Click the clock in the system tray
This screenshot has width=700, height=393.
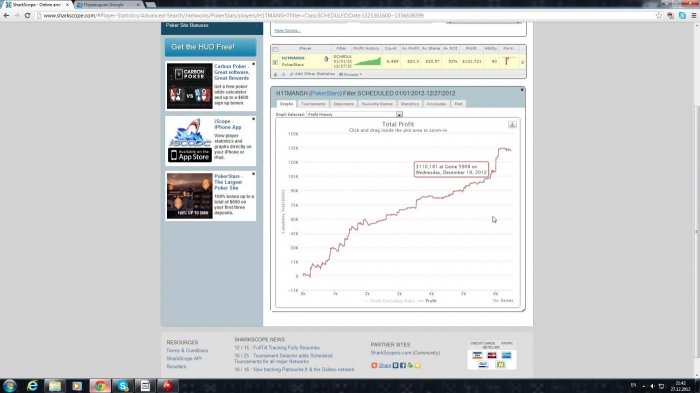[x=680, y=386]
